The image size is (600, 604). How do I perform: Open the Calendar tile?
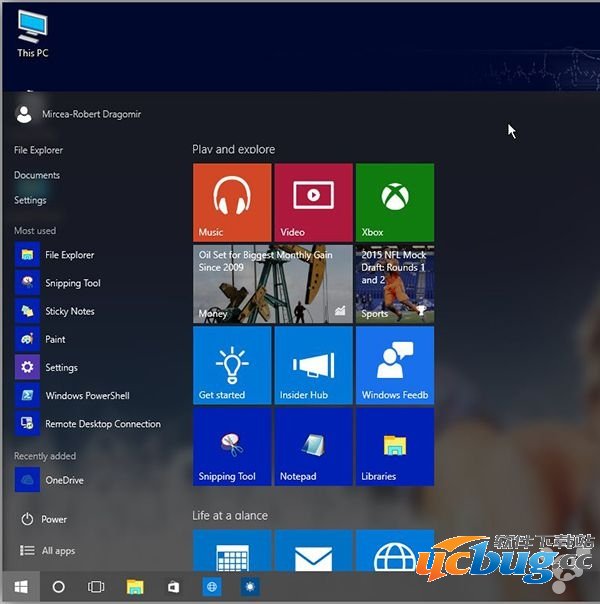[x=232, y=550]
